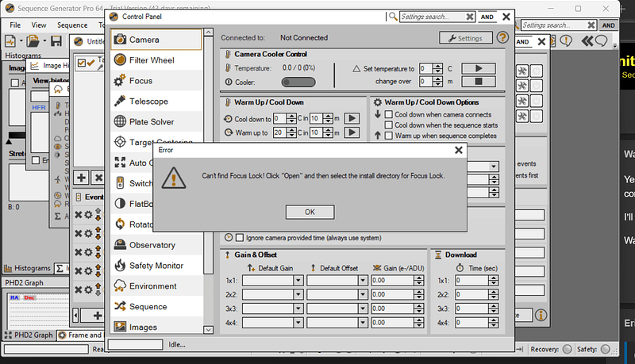Click Warm up to temperature stepper
The width and height of the screenshot is (635, 364).
[x=291, y=132]
